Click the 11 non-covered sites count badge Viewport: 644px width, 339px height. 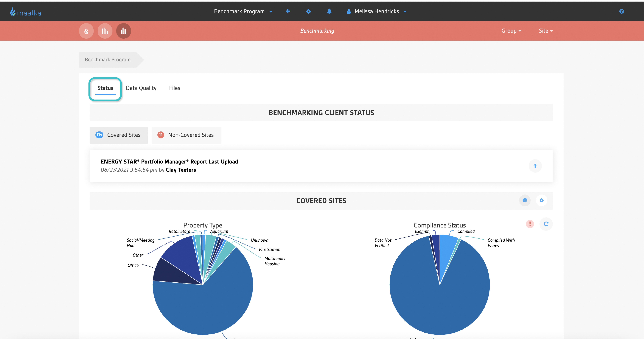point(161,135)
